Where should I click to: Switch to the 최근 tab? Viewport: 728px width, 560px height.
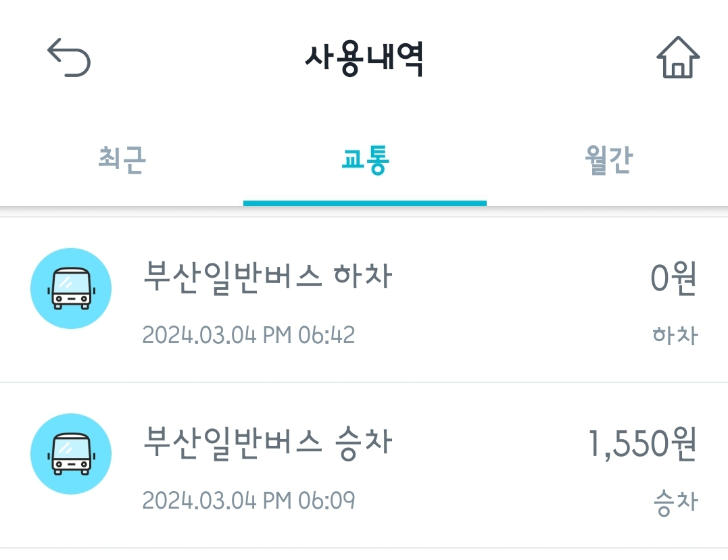coord(122,161)
